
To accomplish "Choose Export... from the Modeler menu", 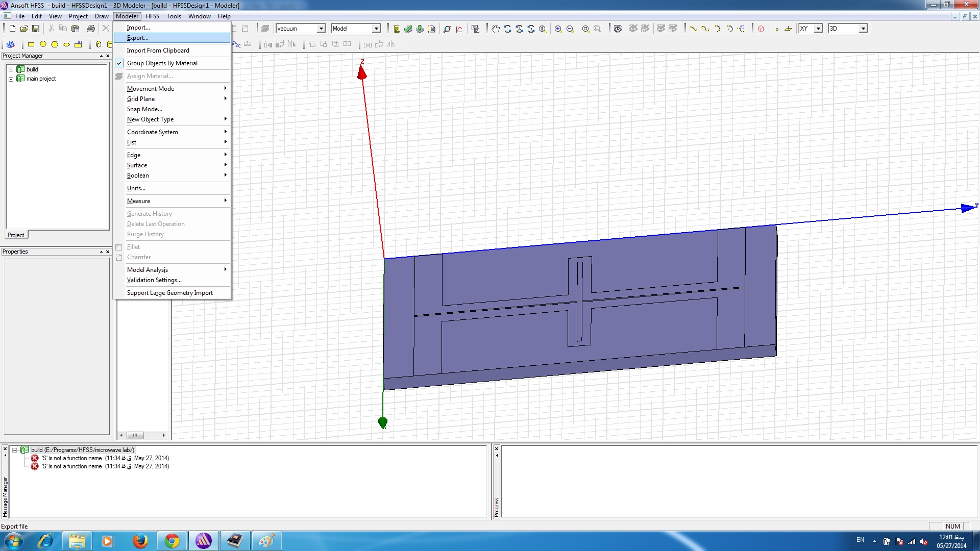I will pos(138,38).
